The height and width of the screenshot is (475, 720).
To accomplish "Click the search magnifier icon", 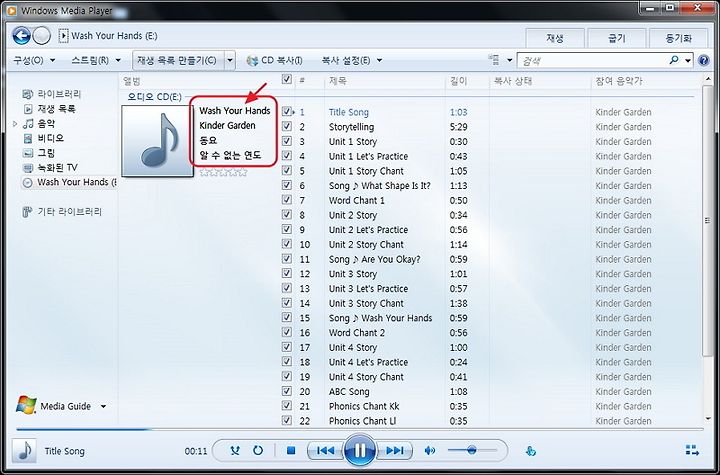I will pyautogui.click(x=674, y=60).
